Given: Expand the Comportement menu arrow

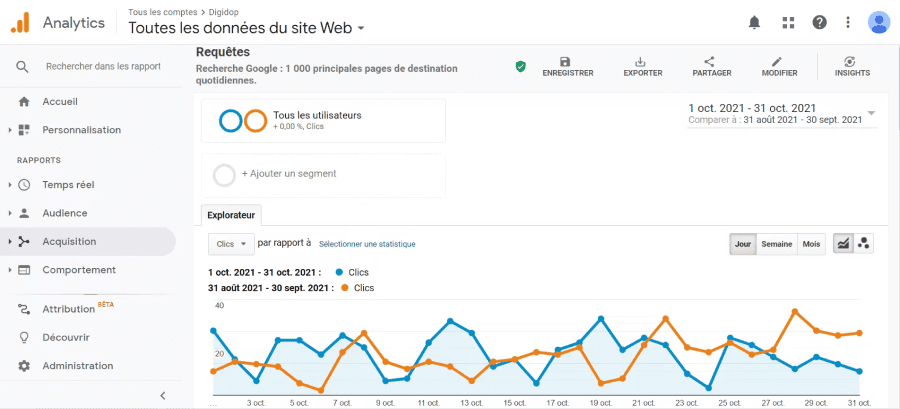Looking at the screenshot, I should tap(10, 270).
